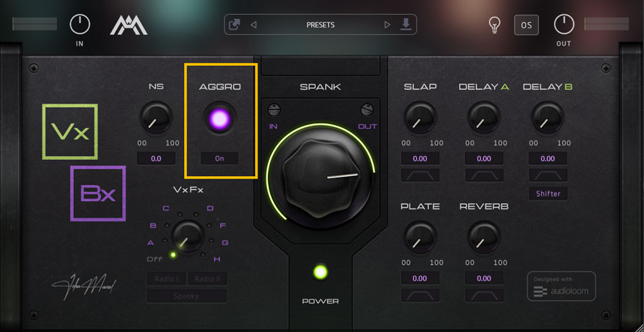Go to next preset arrow

[387, 25]
